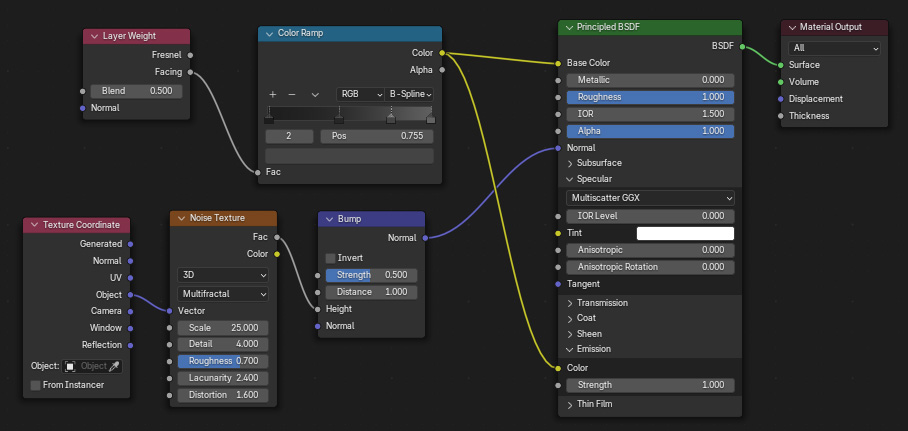This screenshot has width=908, height=431.
Task: Add a color stop with the plus icon
Action: coord(273,94)
